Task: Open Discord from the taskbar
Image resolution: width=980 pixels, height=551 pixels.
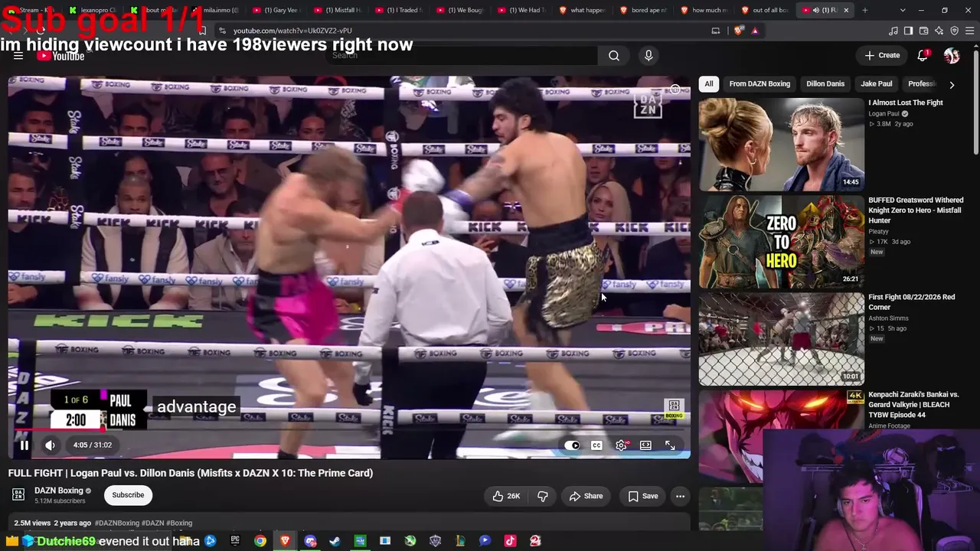Action: [x=310, y=541]
